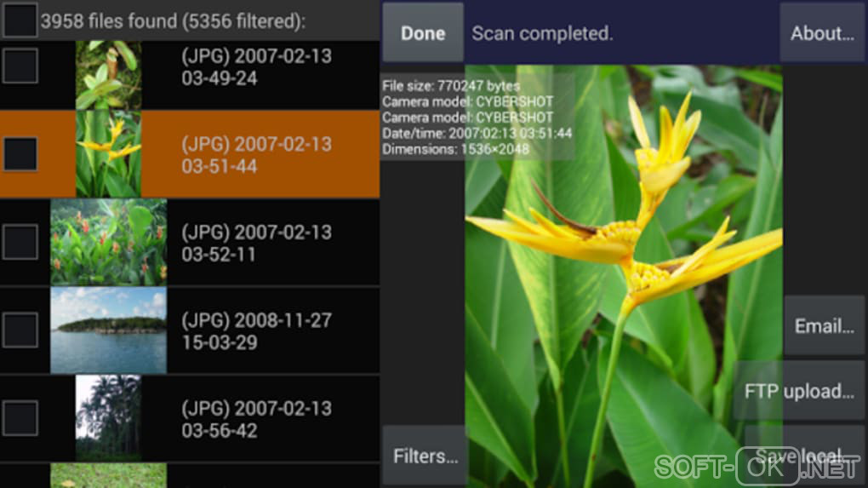
Task: Select row '(JPG) 2007-02-13 03-52-11'
Action: [190, 242]
